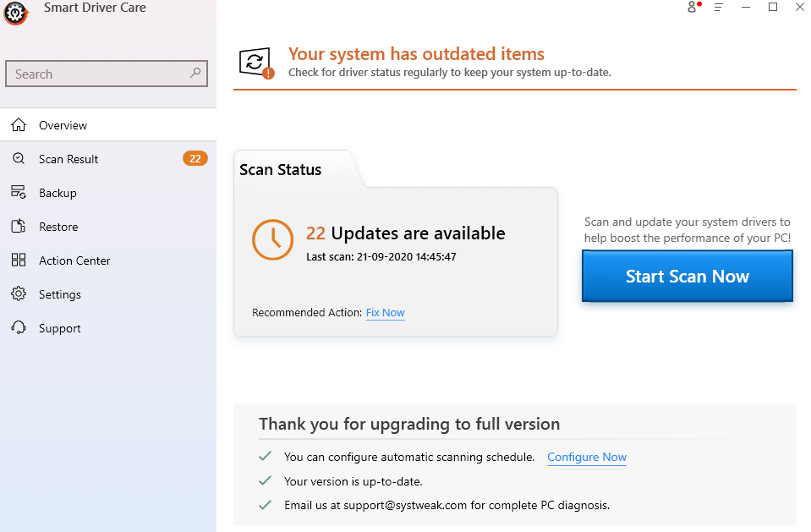Viewport: 811px width, 532px height.
Task: Click the Overview home icon
Action: (x=19, y=125)
